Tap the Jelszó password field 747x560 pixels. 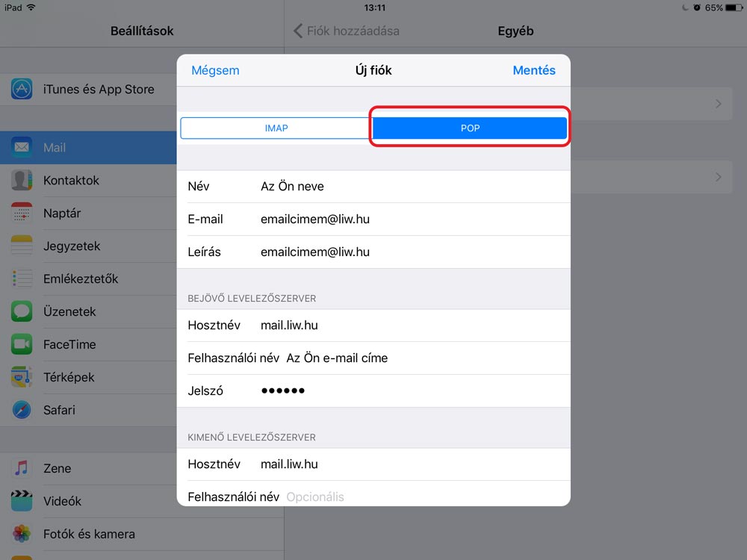411,391
